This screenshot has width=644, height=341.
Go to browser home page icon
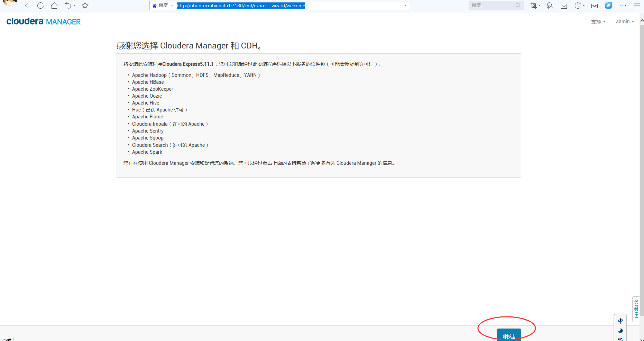(x=54, y=6)
